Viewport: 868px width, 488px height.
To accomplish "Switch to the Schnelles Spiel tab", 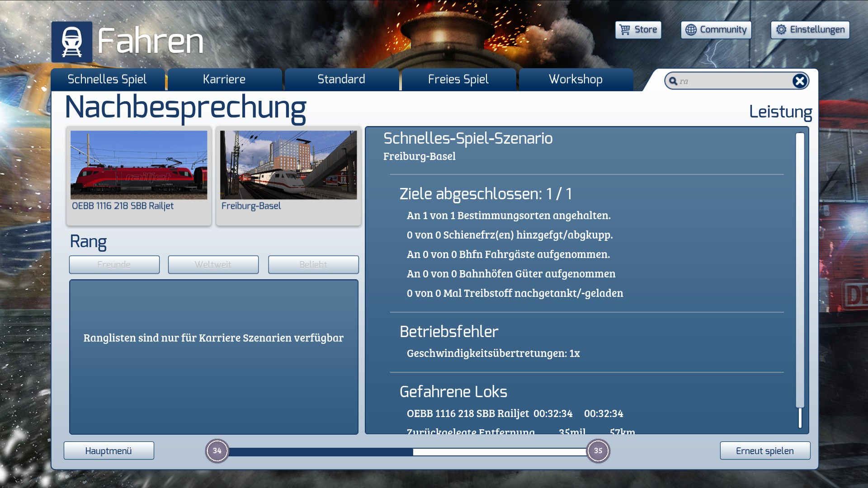I will click(x=107, y=80).
